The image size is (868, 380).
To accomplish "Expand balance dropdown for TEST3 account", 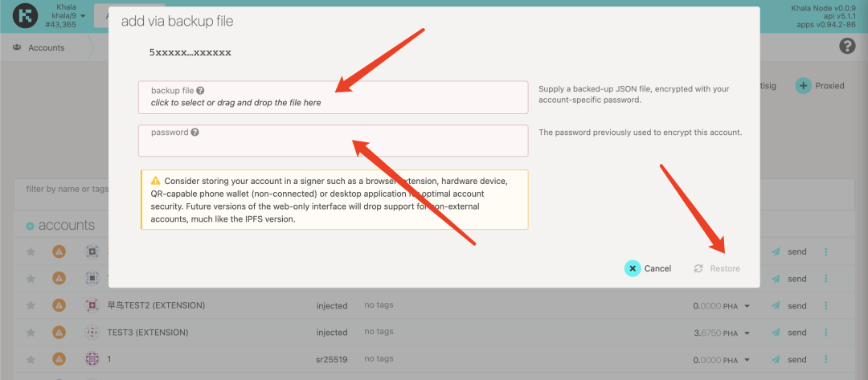I will point(747,333).
